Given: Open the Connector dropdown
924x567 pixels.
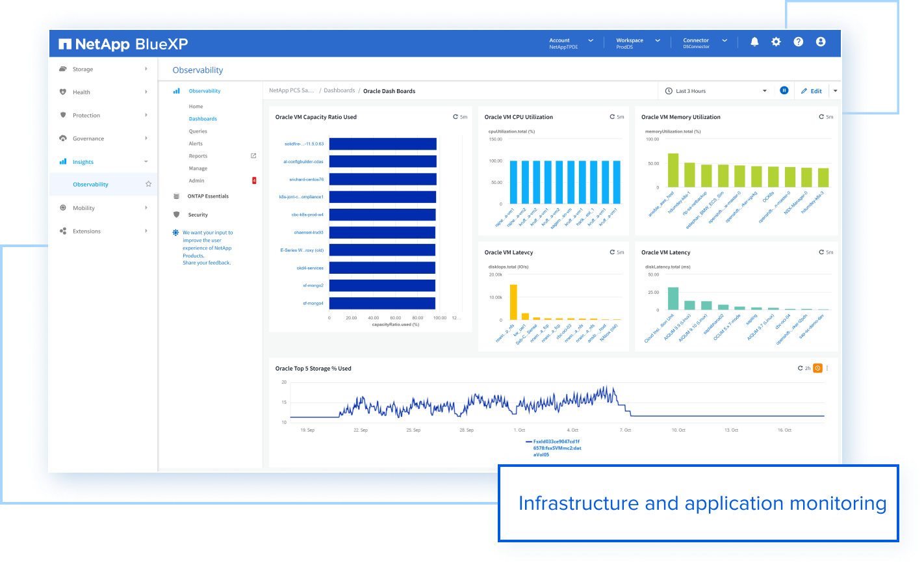Looking at the screenshot, I should tap(706, 43).
